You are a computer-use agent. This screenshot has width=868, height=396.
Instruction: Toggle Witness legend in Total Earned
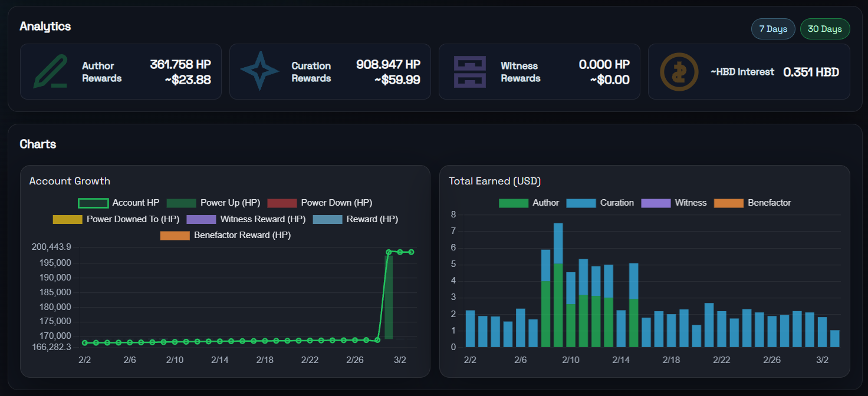(674, 203)
